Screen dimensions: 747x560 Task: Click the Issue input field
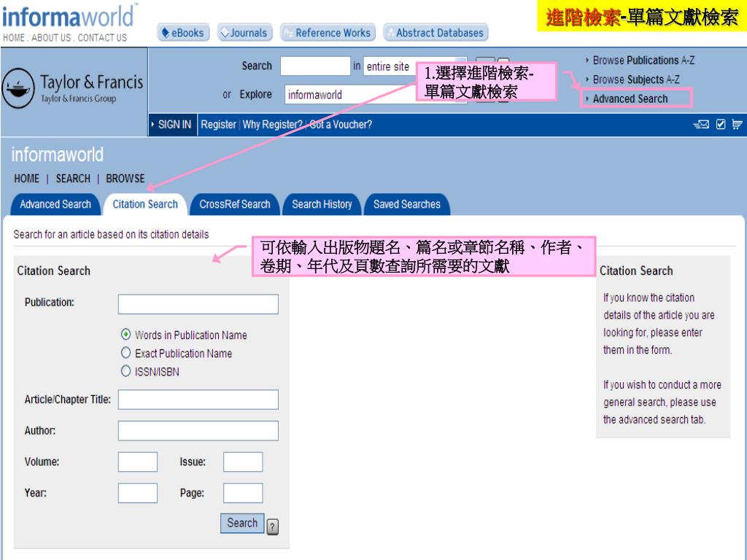[243, 462]
